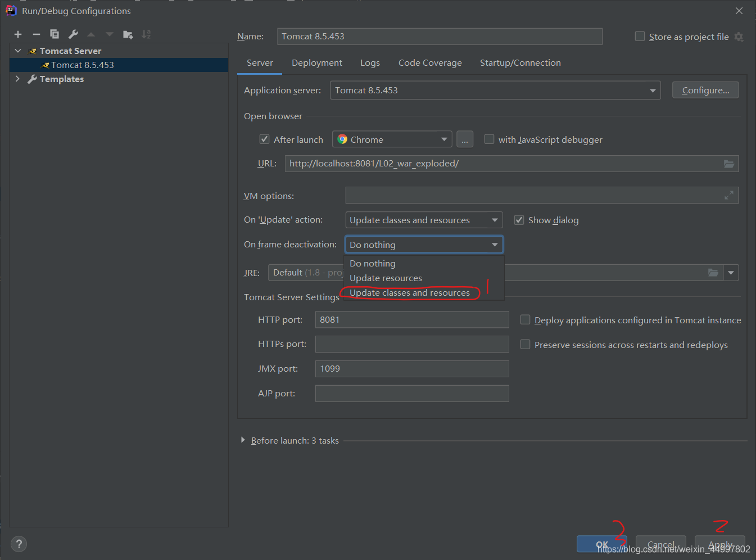Screen dimensions: 756x560
Task: Switch to the Startup/Connection tab
Action: [520, 63]
